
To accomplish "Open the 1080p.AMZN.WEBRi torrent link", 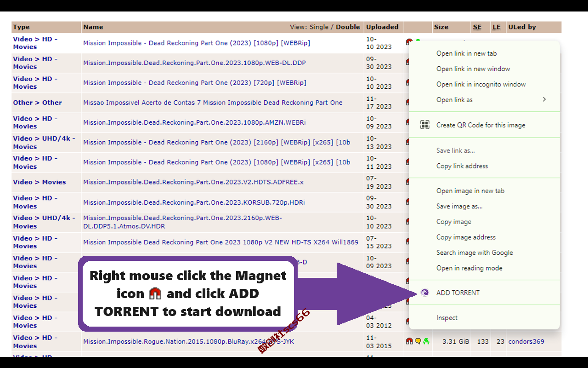I will pyautogui.click(x=194, y=123).
